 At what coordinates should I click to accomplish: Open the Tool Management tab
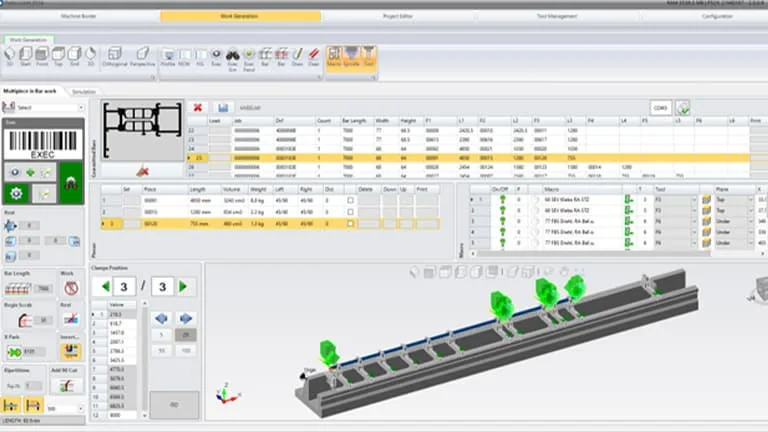557,16
